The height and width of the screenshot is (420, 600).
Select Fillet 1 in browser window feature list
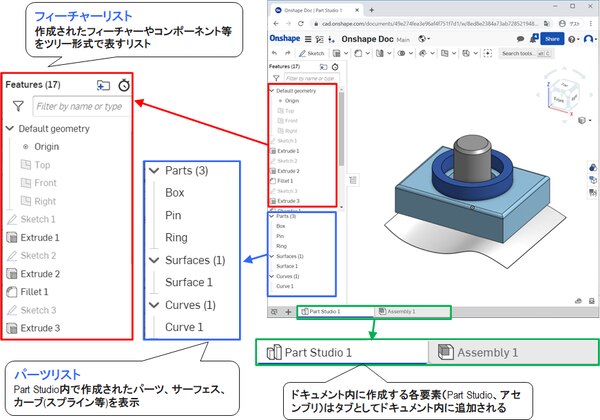point(282,181)
